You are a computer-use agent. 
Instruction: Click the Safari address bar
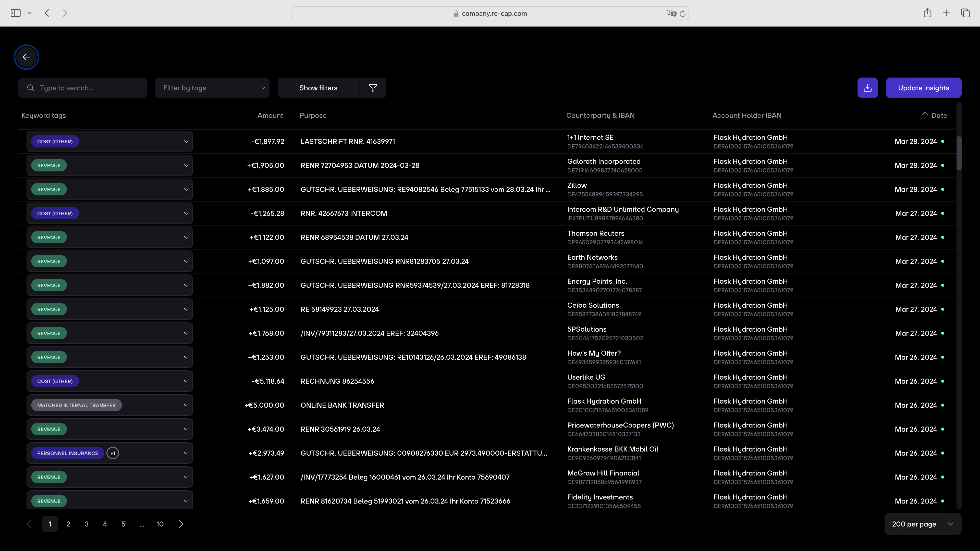click(490, 13)
